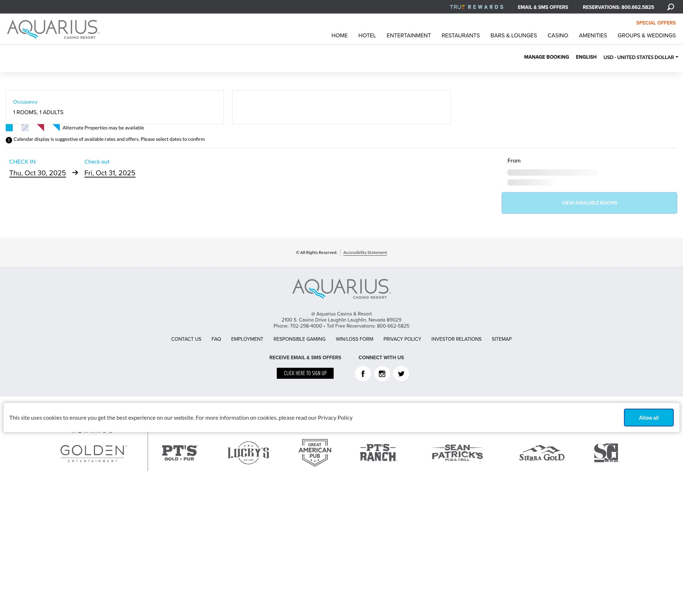This screenshot has height=616, width=683.
Task: Click MANAGE BOOKING
Action: [x=546, y=57]
